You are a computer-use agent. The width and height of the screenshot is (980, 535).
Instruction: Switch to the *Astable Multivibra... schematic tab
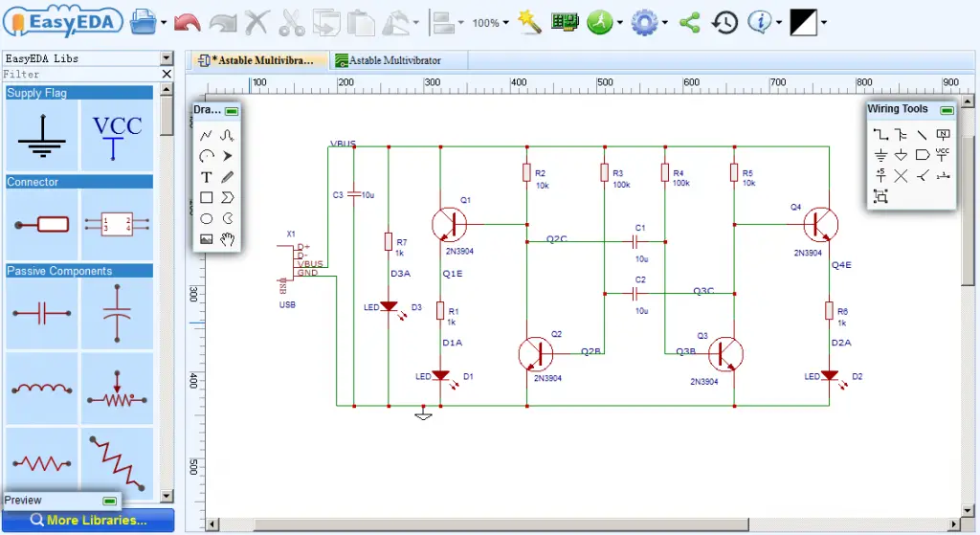point(260,60)
